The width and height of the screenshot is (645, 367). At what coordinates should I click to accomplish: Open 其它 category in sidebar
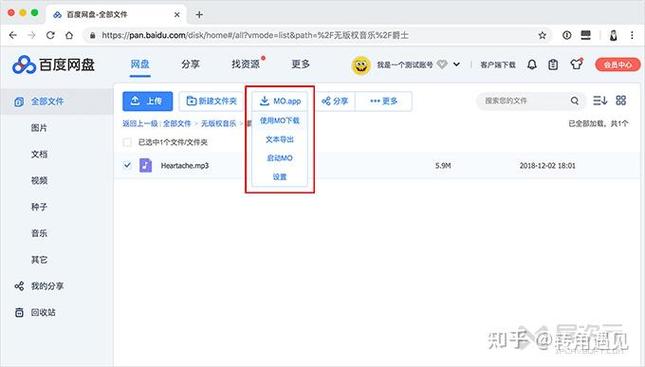click(39, 260)
